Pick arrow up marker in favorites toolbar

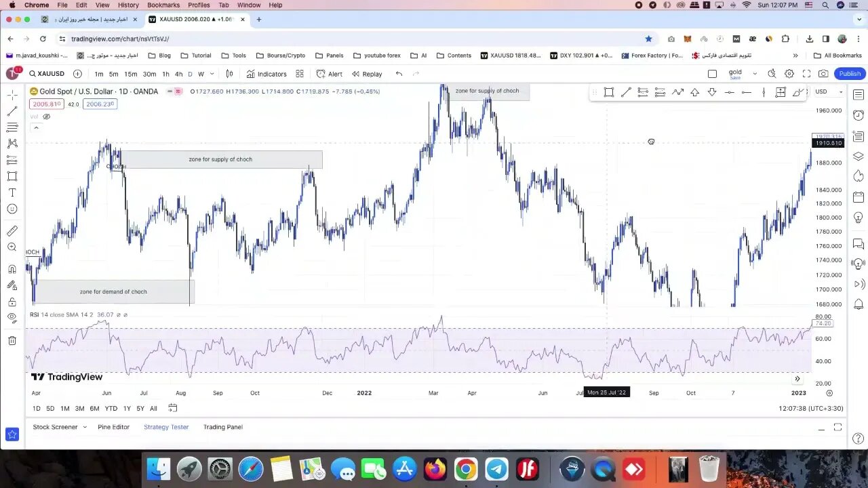click(695, 92)
